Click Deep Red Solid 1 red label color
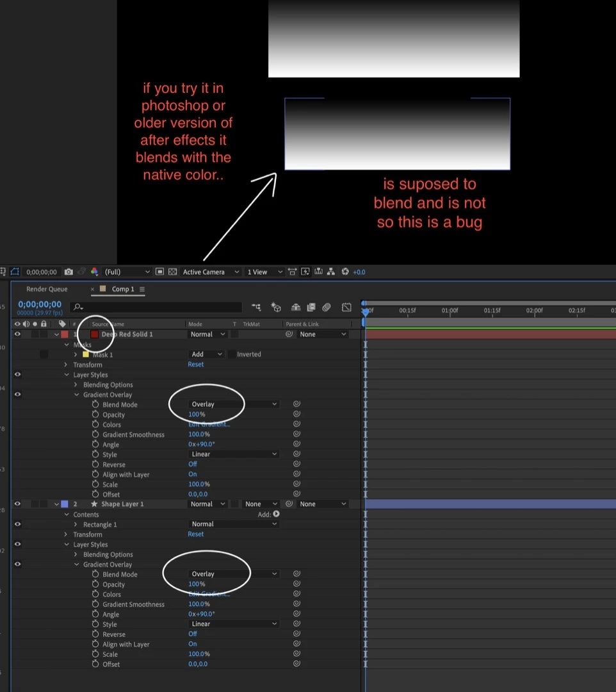The width and height of the screenshot is (616, 692). [65, 334]
